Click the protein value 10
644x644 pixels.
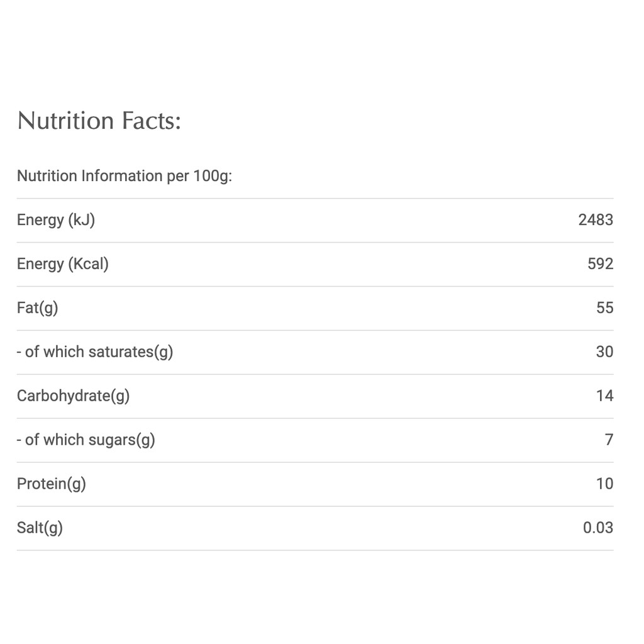click(x=604, y=484)
